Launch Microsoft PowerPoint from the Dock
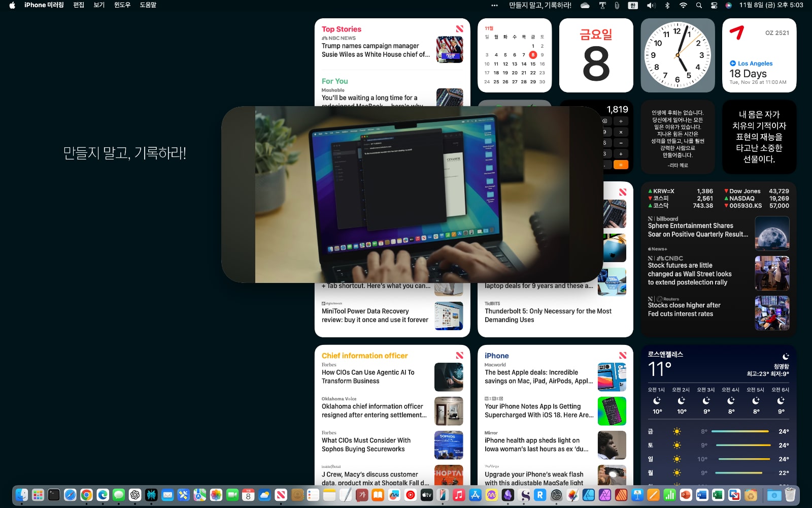This screenshot has width=812, height=508. [686, 495]
